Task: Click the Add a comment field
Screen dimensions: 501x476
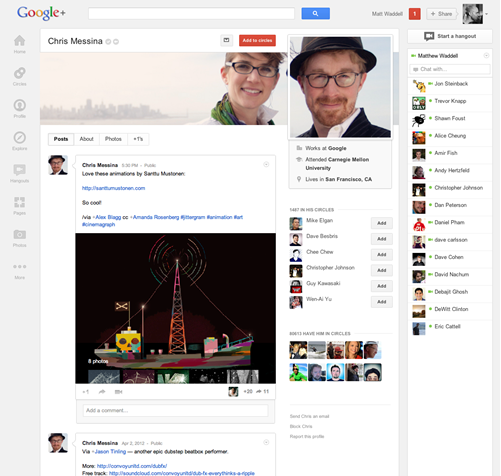Action: coord(175,410)
